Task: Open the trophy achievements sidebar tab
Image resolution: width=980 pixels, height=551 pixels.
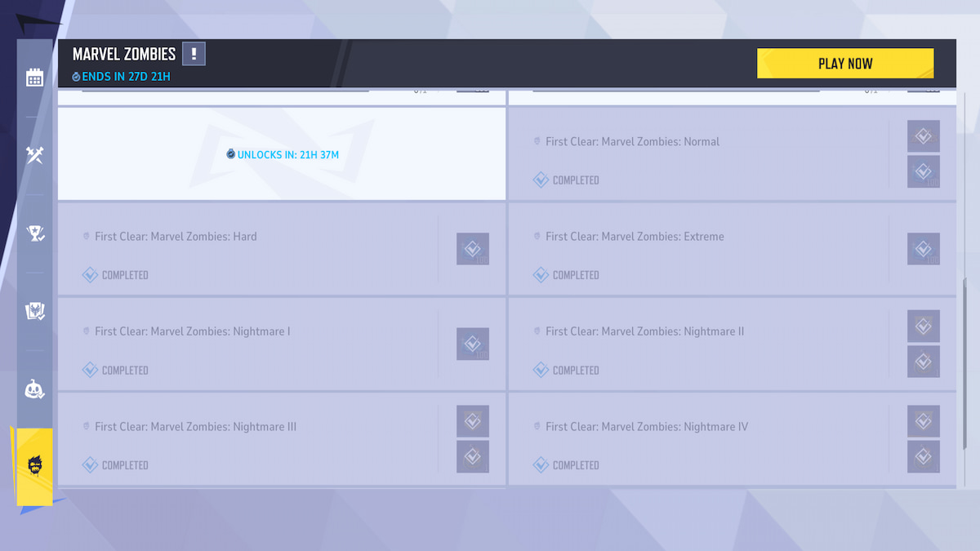Action: (x=34, y=233)
